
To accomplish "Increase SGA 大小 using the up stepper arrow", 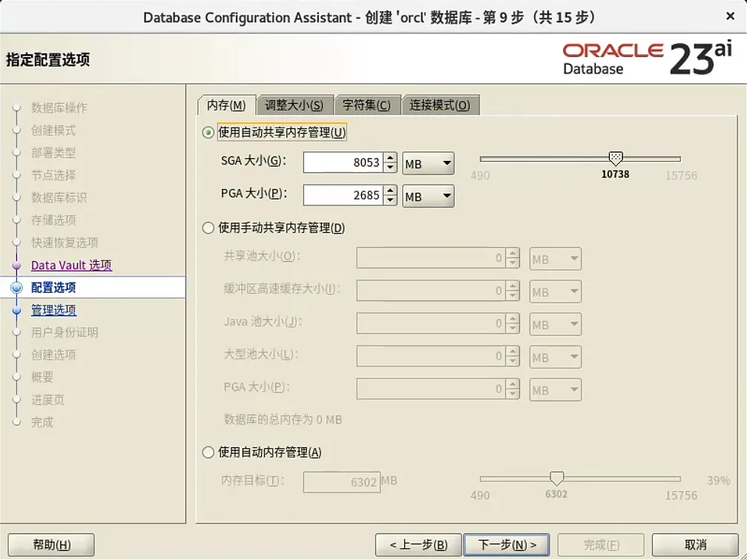I will (390, 159).
